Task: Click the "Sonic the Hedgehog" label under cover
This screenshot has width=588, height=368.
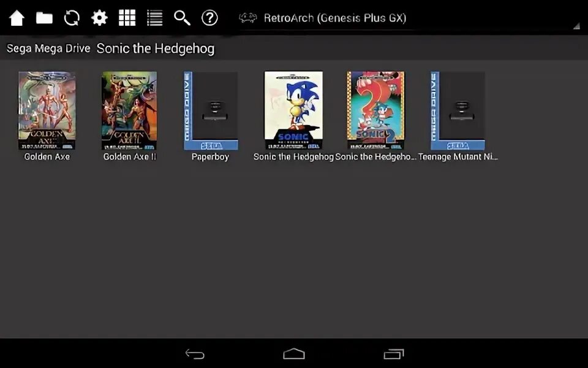Action: [x=293, y=156]
